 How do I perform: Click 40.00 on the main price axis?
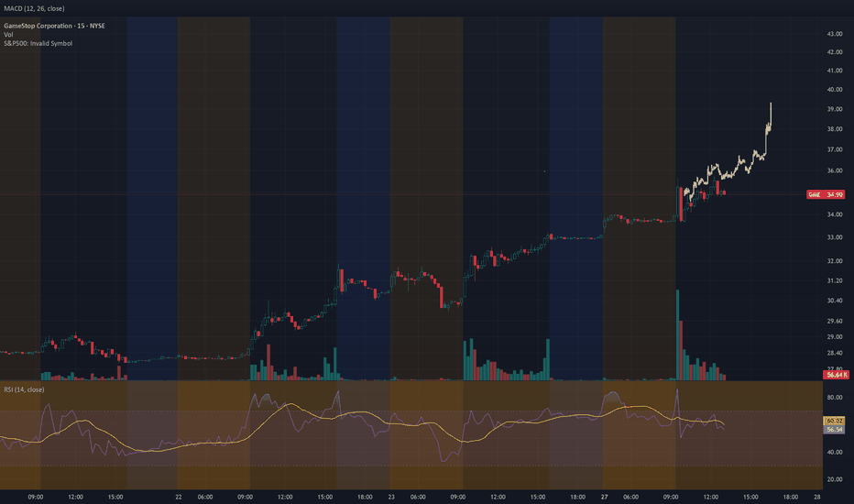coord(835,90)
